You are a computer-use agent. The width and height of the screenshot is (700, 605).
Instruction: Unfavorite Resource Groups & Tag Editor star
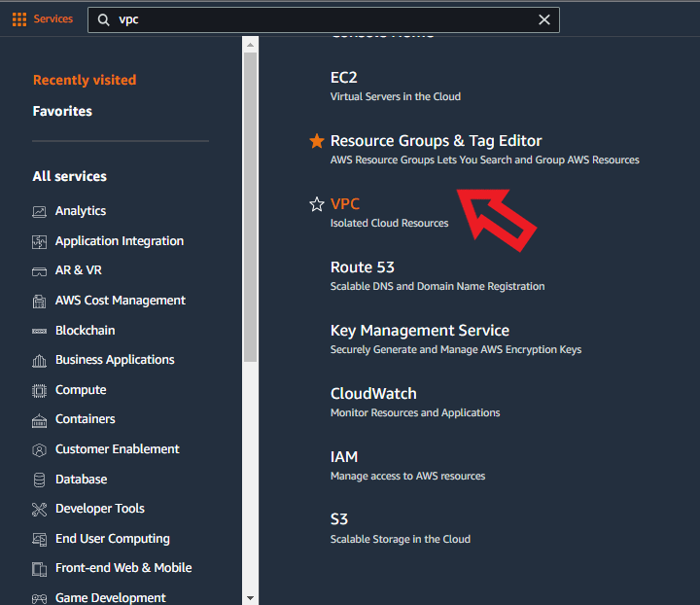[x=316, y=141]
